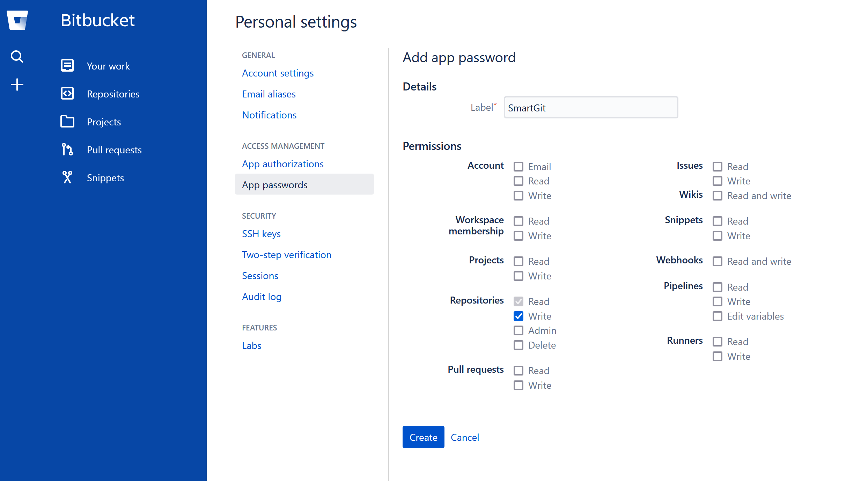This screenshot has height=481, width=868.
Task: Click the Bitbucket logo
Action: [17, 20]
